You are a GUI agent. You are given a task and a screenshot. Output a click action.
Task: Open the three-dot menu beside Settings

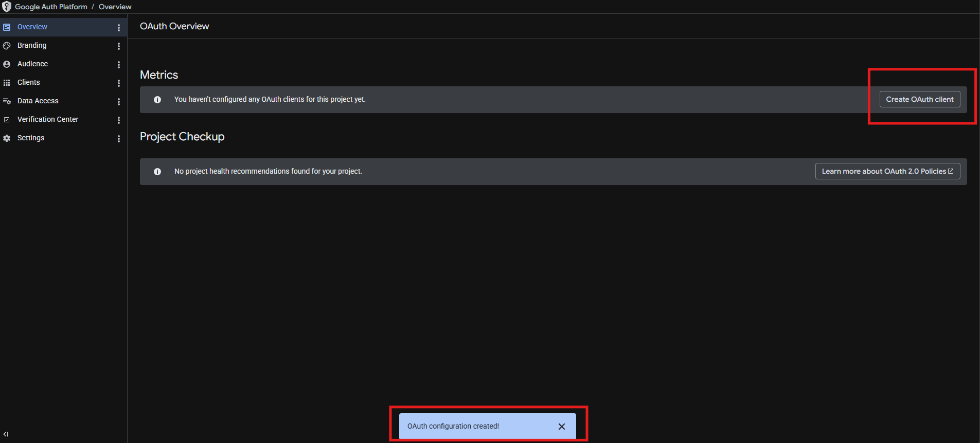pyautogui.click(x=119, y=138)
